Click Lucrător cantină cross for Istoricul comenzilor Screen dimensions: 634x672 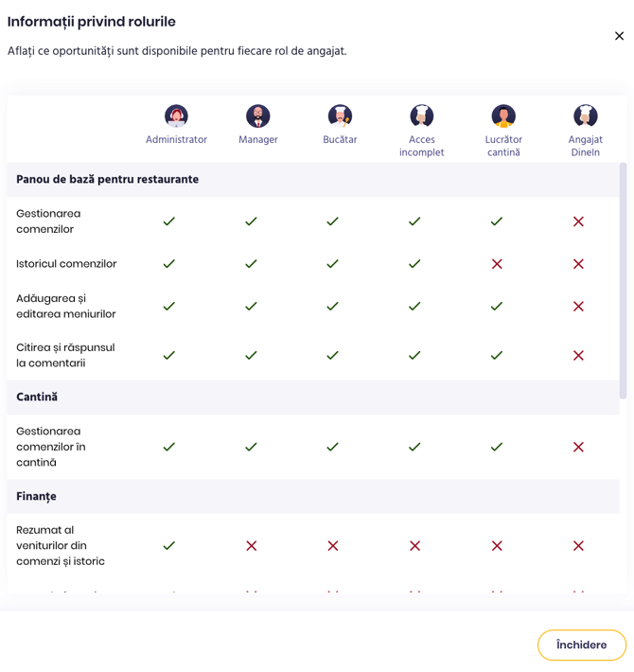point(497,264)
